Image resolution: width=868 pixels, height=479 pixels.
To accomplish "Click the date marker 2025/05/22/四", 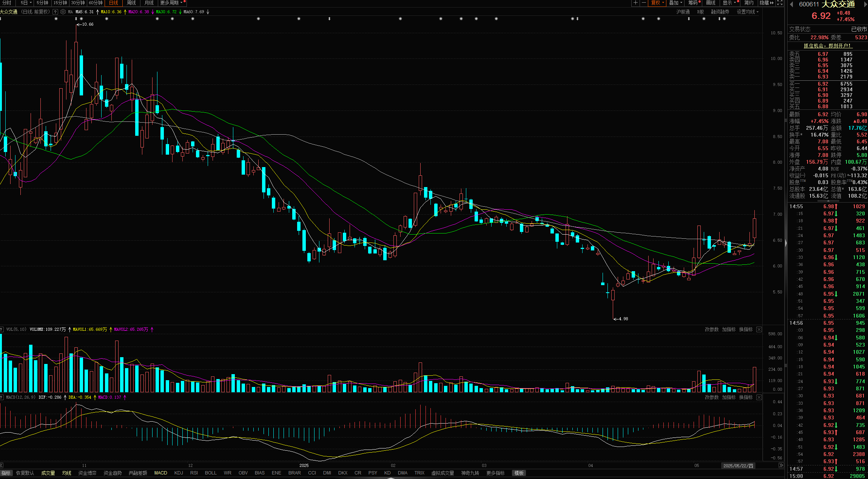I will tap(738, 466).
